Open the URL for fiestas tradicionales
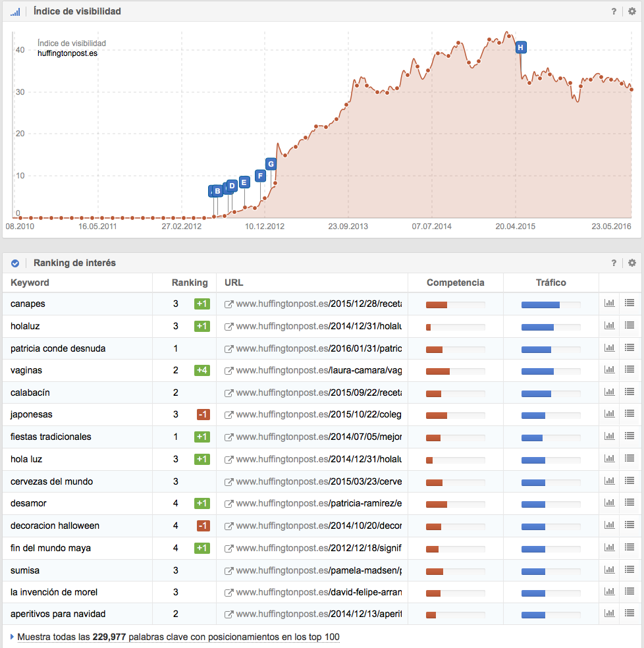This screenshot has height=648, width=644. click(x=319, y=437)
